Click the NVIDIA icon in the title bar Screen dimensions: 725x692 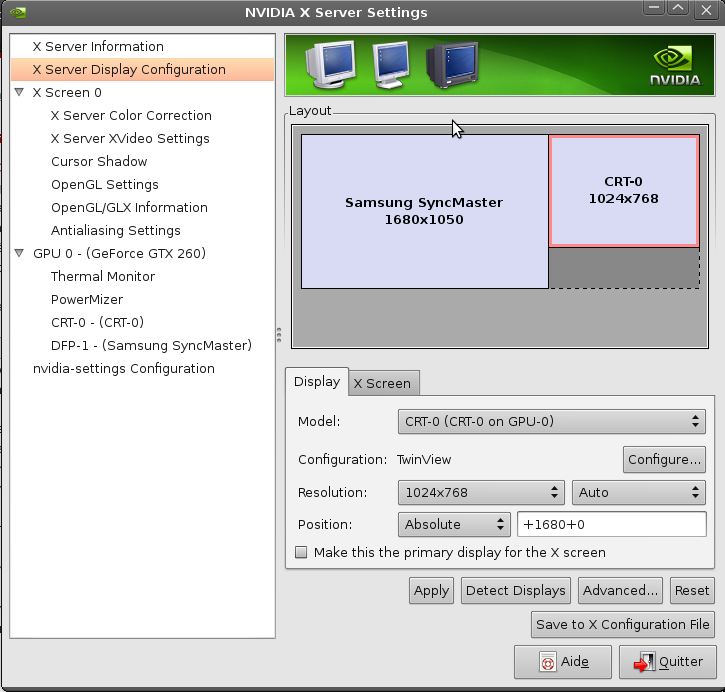click(18, 12)
